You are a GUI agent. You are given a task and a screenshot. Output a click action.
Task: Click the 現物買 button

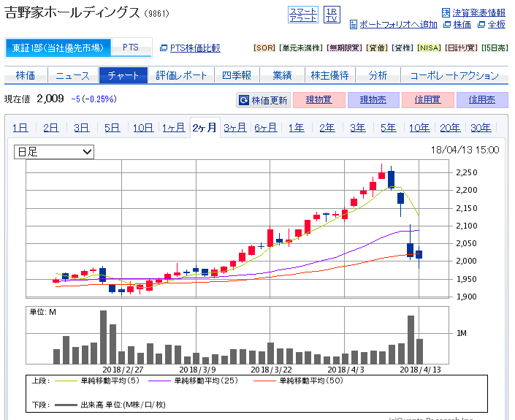[x=319, y=100]
